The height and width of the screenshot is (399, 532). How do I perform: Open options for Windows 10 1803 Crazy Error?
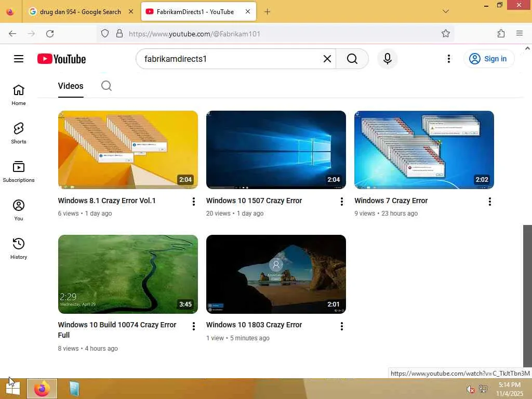[x=342, y=326]
